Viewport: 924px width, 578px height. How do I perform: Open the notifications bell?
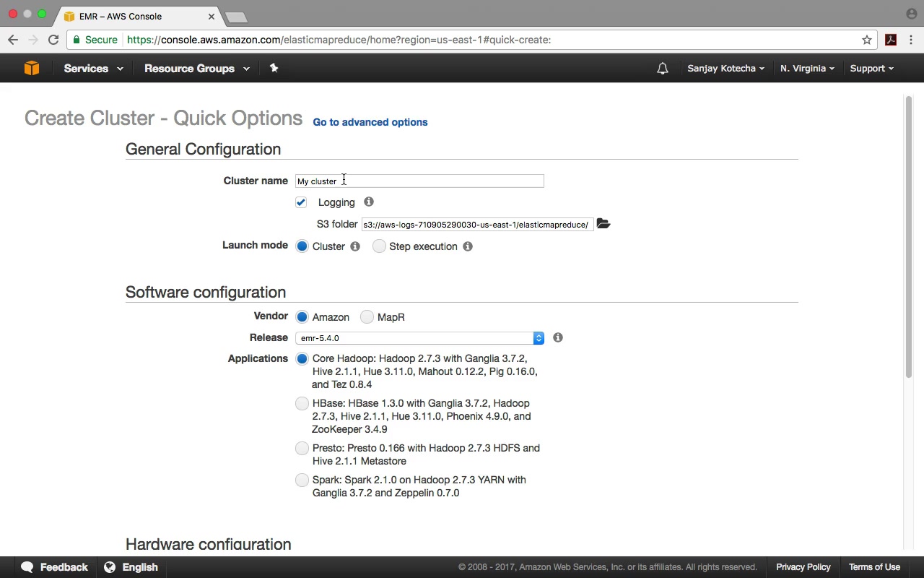click(x=663, y=69)
